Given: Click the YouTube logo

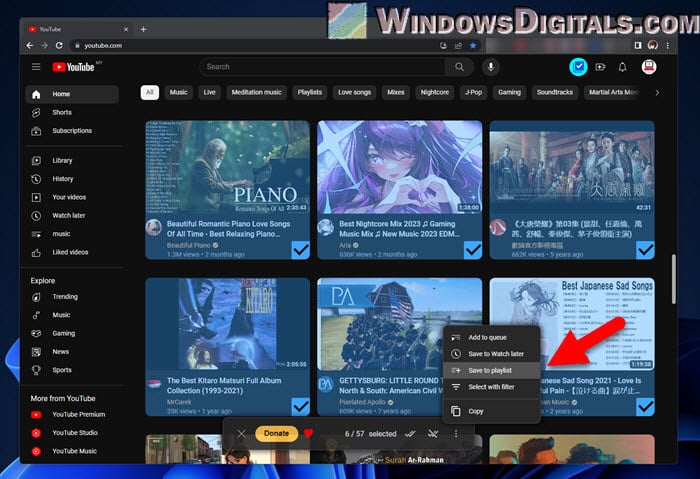Looking at the screenshot, I should (x=74, y=67).
